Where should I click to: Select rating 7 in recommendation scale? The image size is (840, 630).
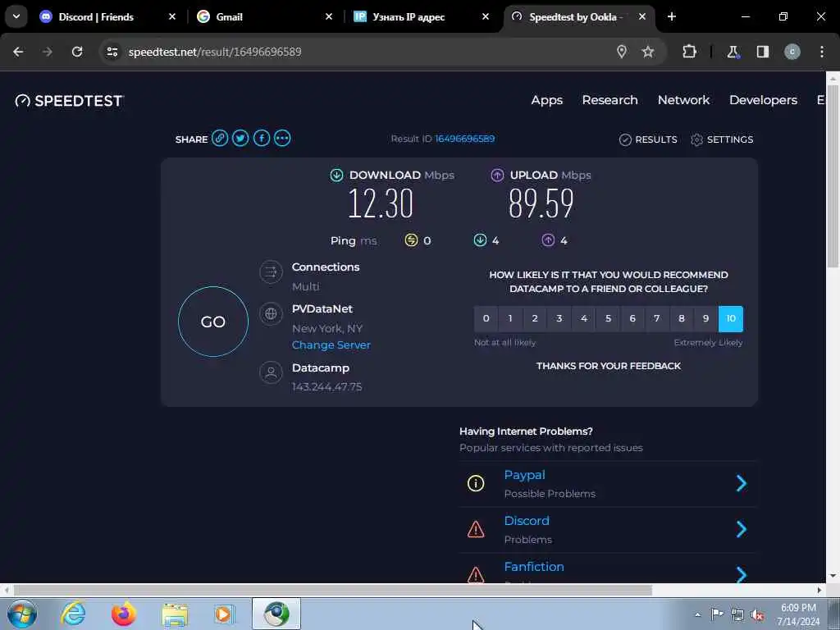(657, 319)
